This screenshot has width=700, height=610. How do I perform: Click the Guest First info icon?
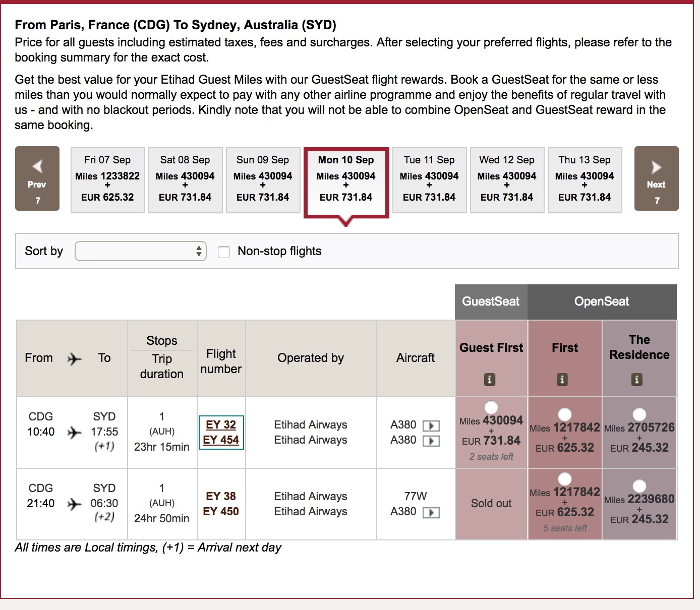coord(489,379)
